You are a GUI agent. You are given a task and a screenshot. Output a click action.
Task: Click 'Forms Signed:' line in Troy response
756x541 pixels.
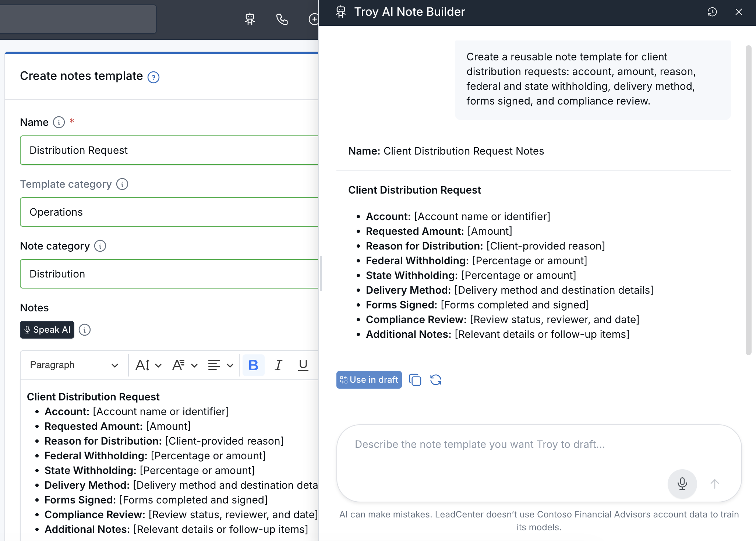[x=477, y=305]
